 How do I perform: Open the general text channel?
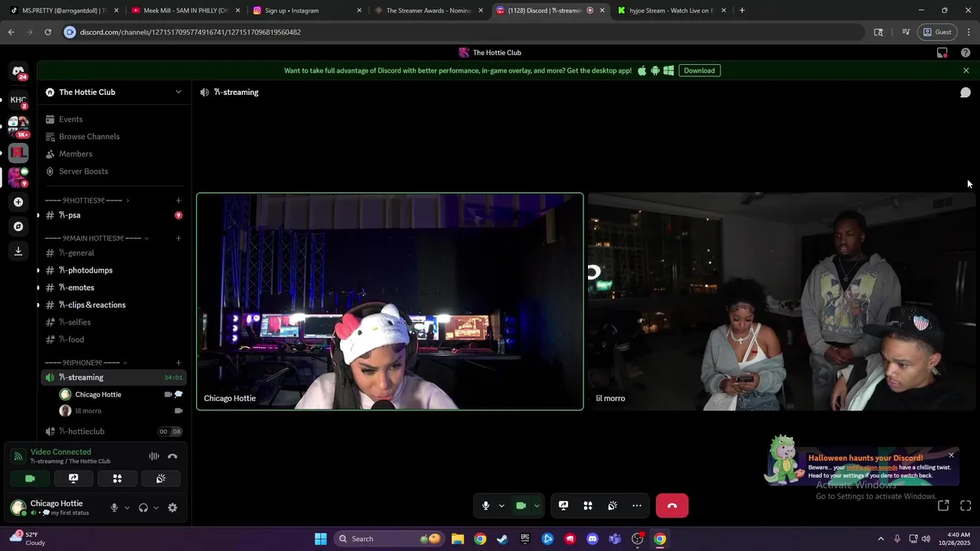click(x=113, y=253)
